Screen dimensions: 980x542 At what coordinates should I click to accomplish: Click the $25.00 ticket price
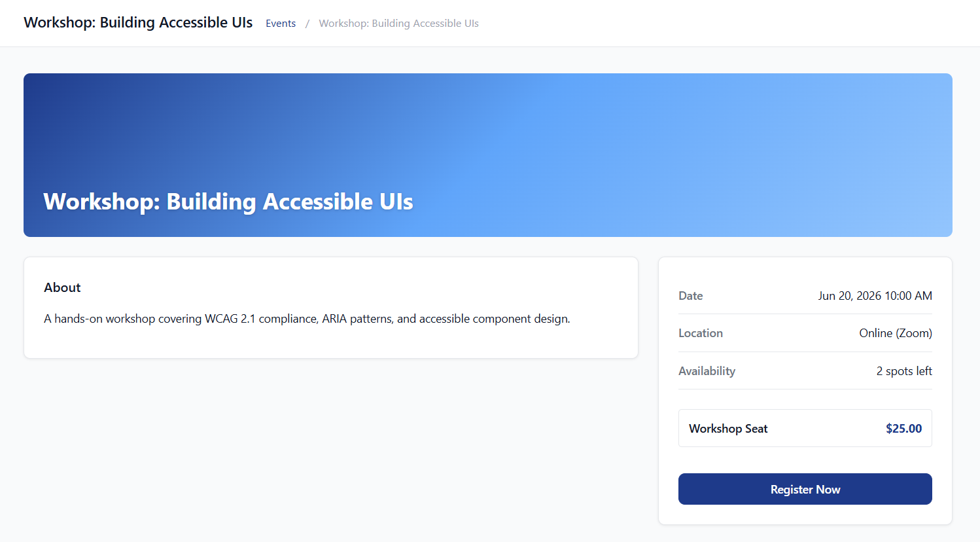pyautogui.click(x=903, y=429)
